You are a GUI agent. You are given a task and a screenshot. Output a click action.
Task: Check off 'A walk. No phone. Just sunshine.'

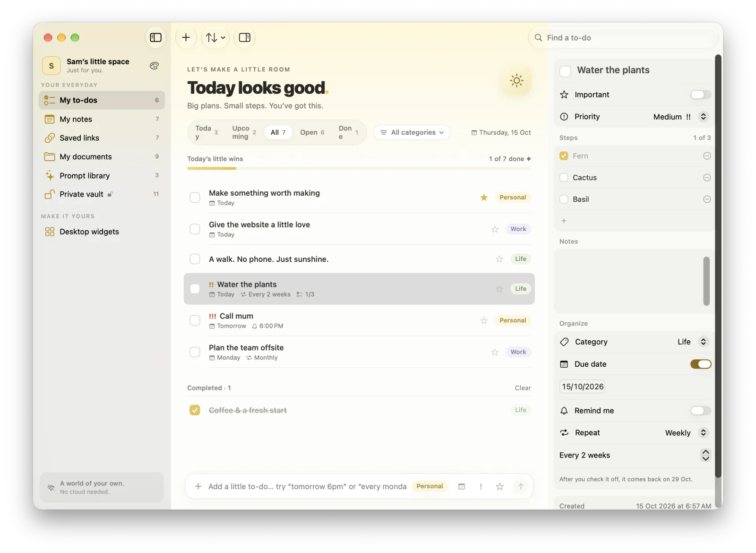[x=195, y=259]
